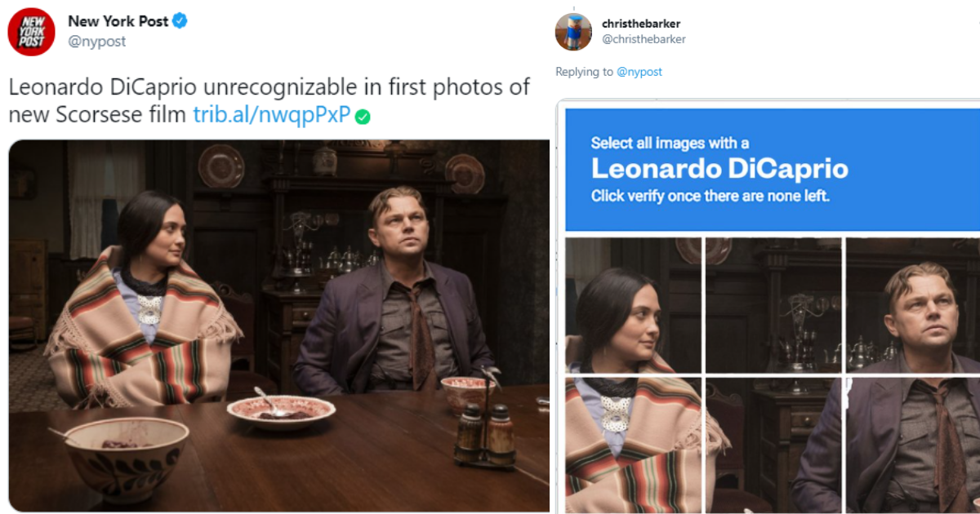Click the 'Click verify once there are none left' text

click(x=710, y=196)
